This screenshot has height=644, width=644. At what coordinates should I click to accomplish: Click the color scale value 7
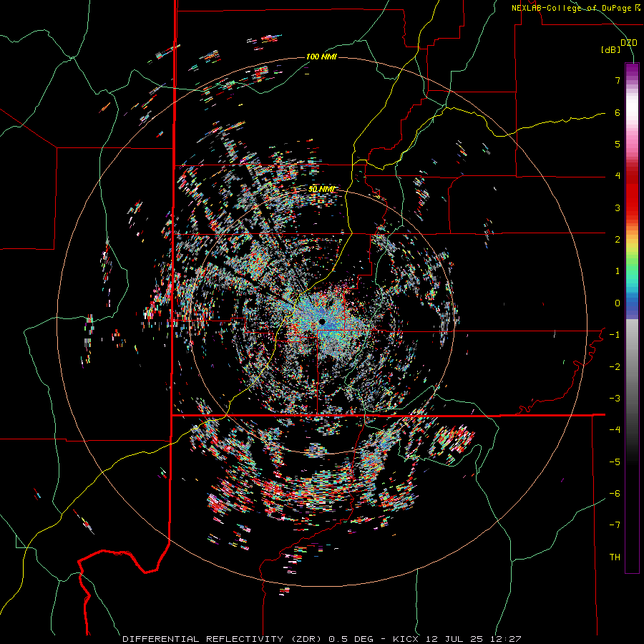coord(618,80)
